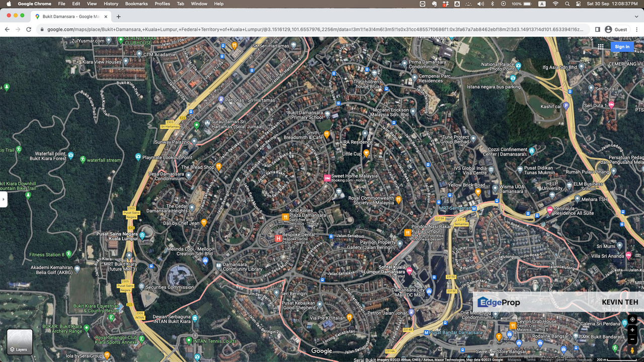The height and width of the screenshot is (362, 644).
Task: Expand the collapsed side panel arrow
Action: point(4,199)
